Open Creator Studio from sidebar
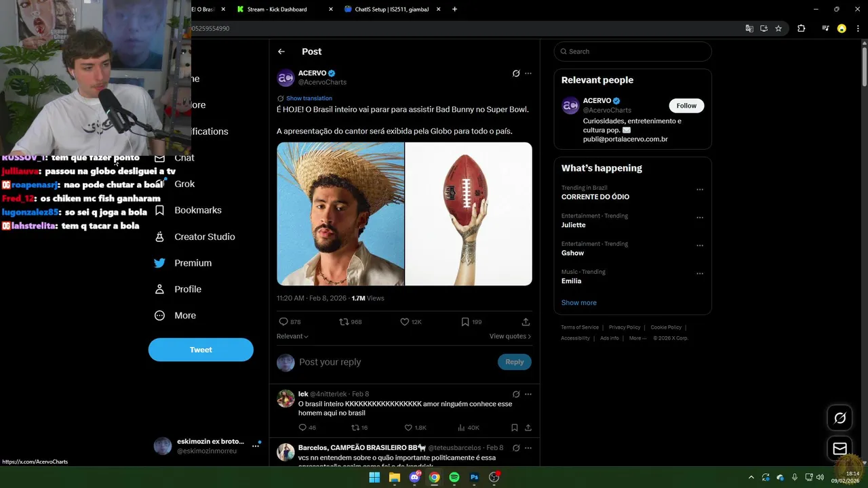The width and height of the screenshot is (868, 488). (x=204, y=237)
